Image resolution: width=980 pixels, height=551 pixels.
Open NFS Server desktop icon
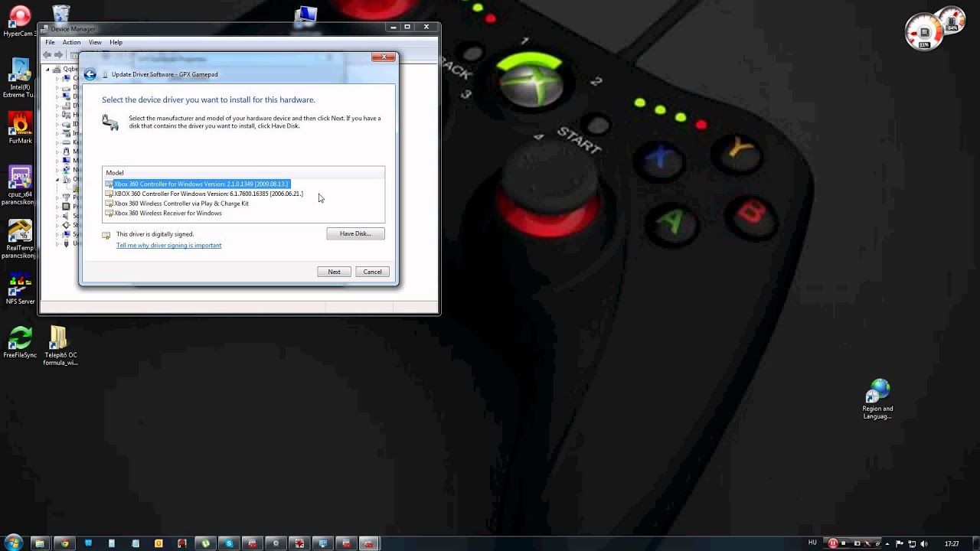click(x=20, y=289)
